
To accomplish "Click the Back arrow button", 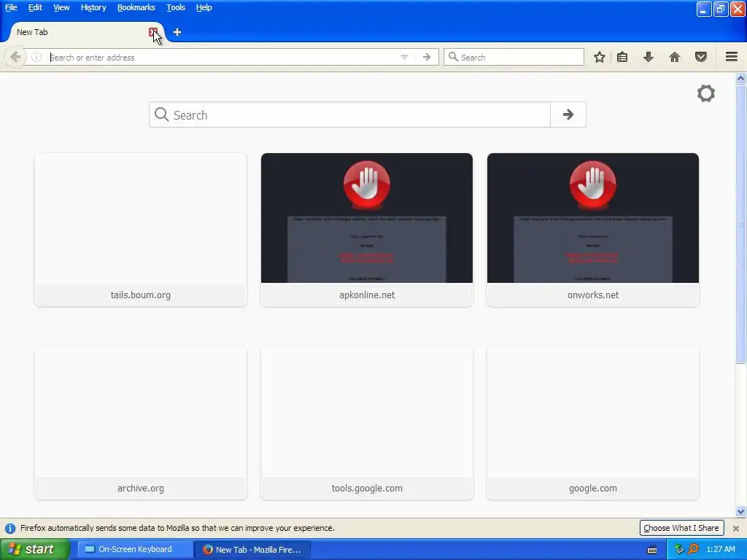I will (15, 57).
